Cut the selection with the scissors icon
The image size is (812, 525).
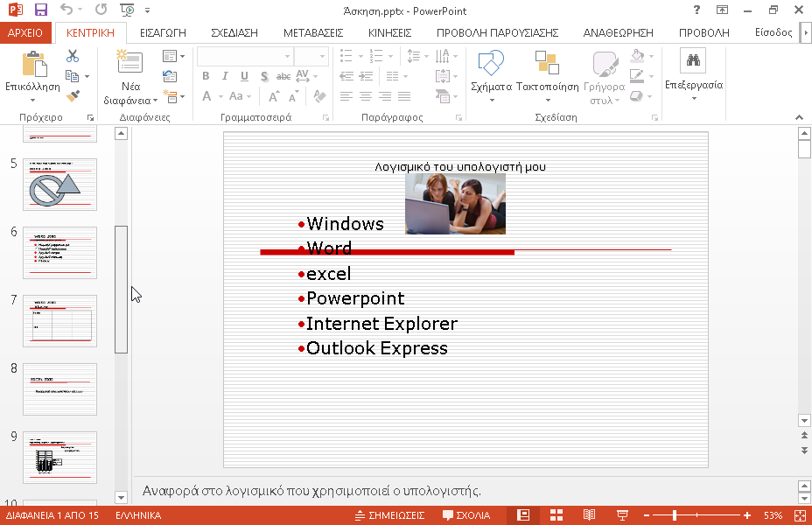[x=73, y=56]
